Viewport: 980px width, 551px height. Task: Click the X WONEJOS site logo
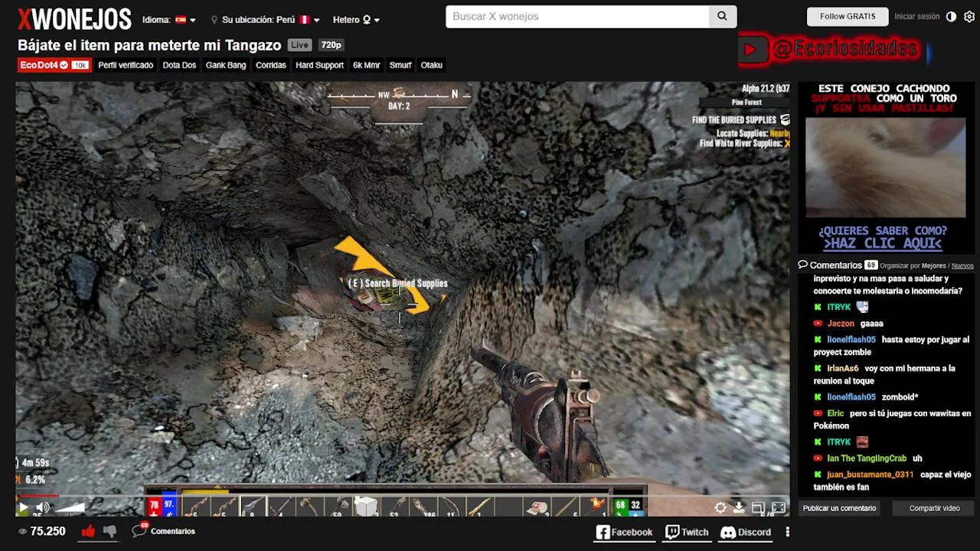click(x=74, y=19)
